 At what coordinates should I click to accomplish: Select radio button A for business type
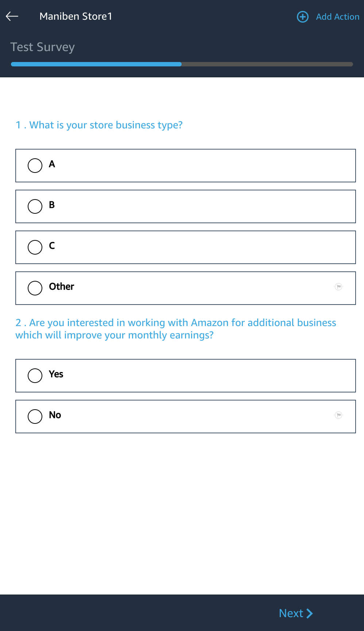pyautogui.click(x=35, y=166)
